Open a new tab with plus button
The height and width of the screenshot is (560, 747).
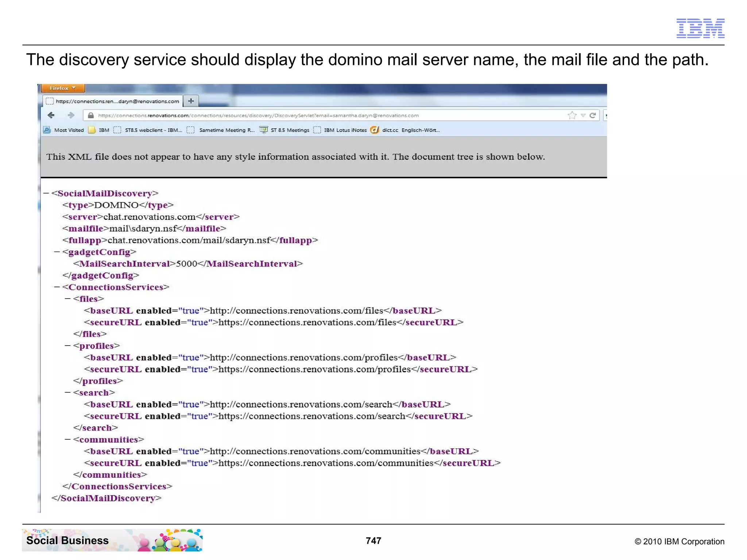pyautogui.click(x=191, y=101)
